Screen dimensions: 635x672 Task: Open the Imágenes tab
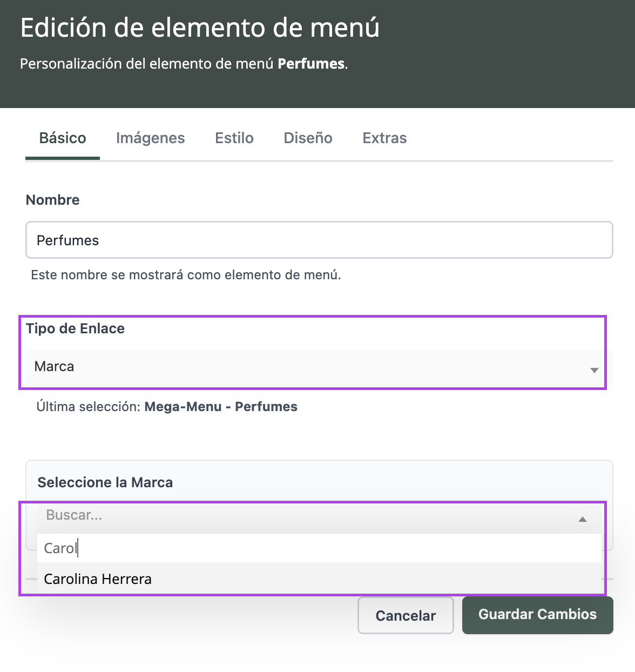tap(150, 138)
